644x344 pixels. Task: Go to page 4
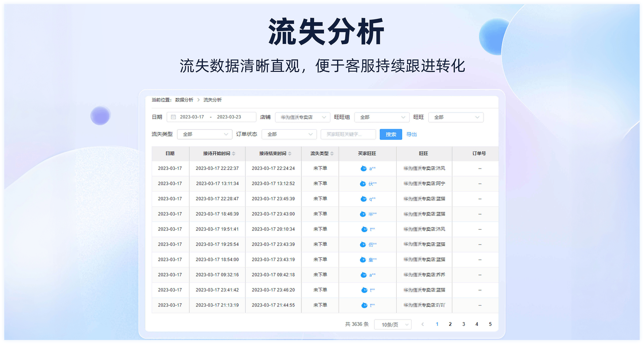477,324
